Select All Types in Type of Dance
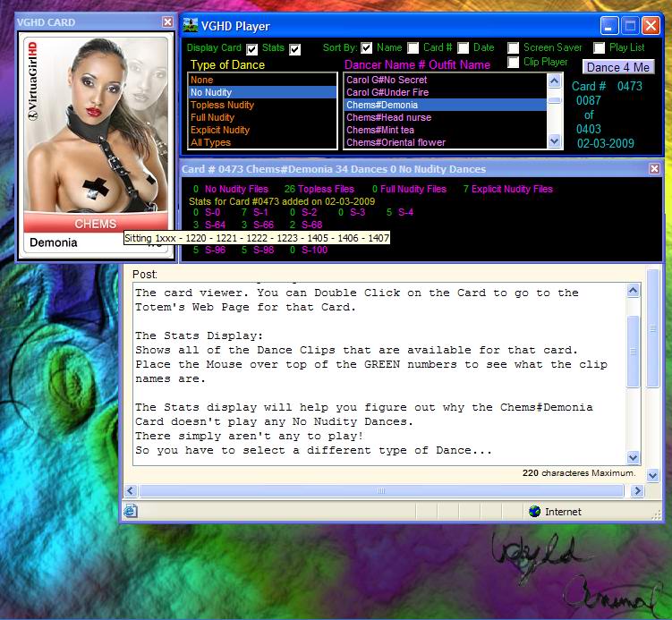The image size is (672, 620). 210,142
